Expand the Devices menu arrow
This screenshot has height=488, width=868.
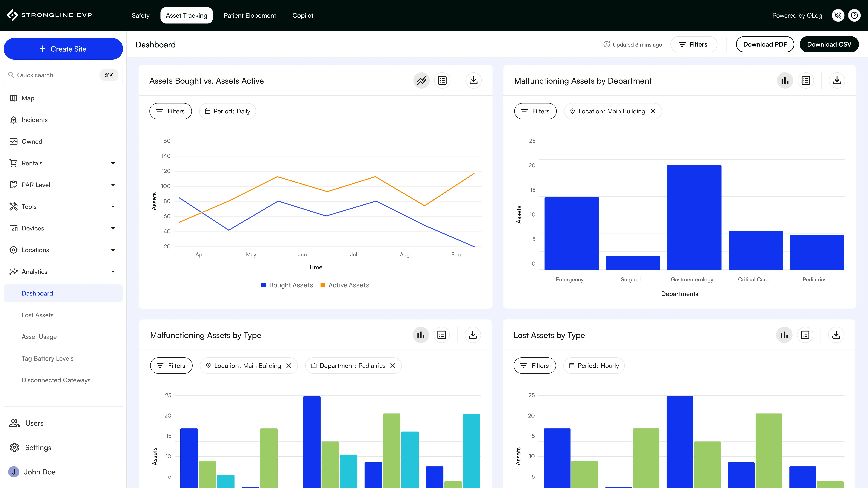point(113,228)
